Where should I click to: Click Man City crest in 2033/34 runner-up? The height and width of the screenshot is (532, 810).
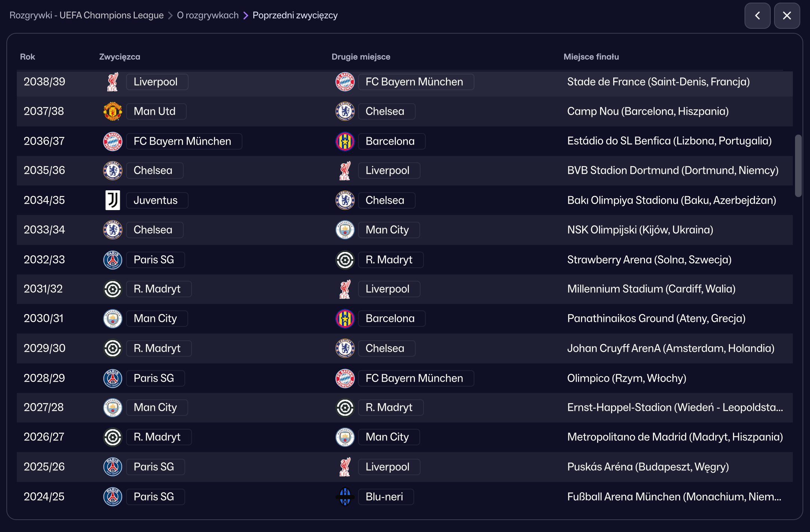point(345,230)
